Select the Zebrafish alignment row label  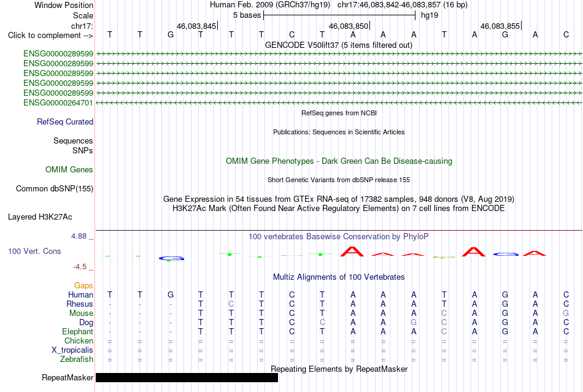tap(77, 359)
